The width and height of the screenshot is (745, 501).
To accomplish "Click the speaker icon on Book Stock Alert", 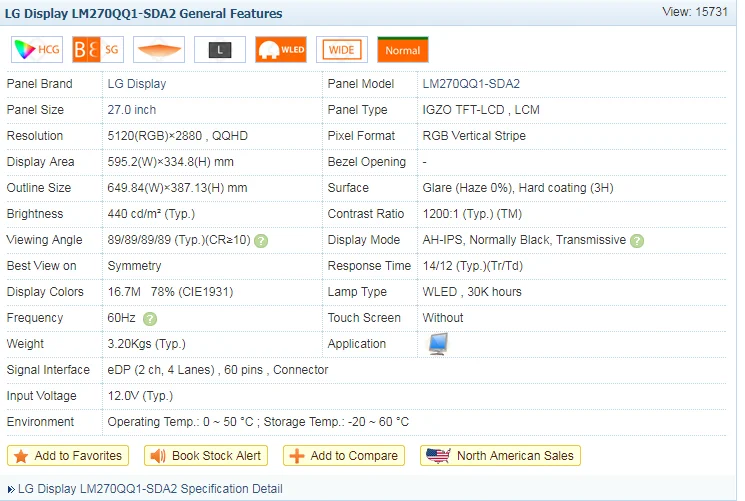I will 158,456.
